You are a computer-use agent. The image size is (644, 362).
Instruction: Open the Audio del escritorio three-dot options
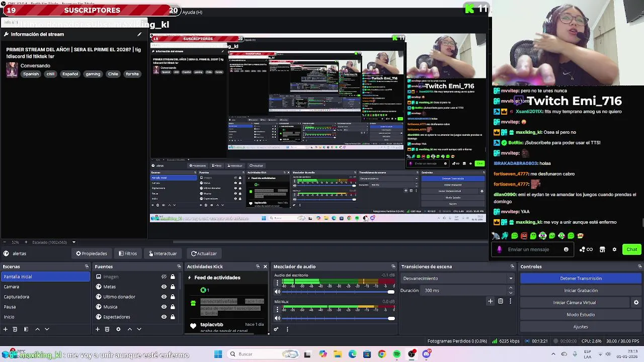[x=277, y=283]
